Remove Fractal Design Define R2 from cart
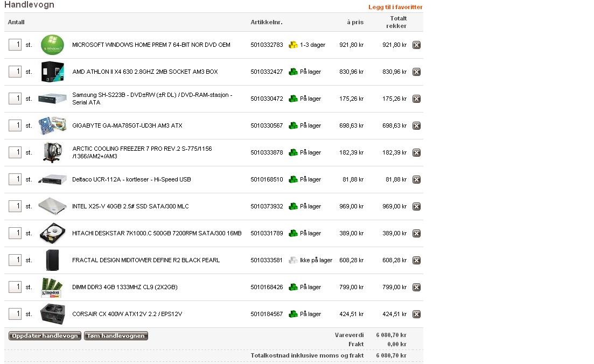This screenshot has height=364, width=594. 416,260
